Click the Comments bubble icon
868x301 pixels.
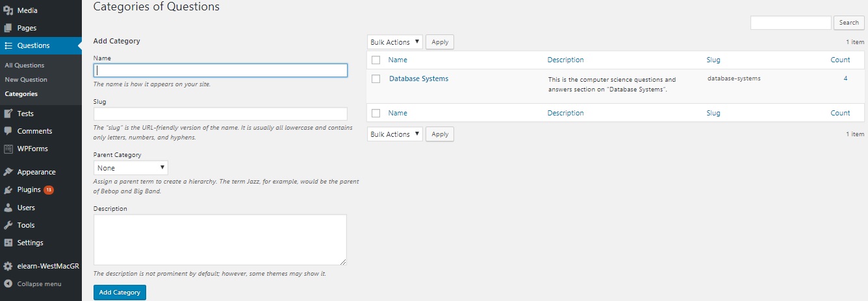(x=8, y=131)
